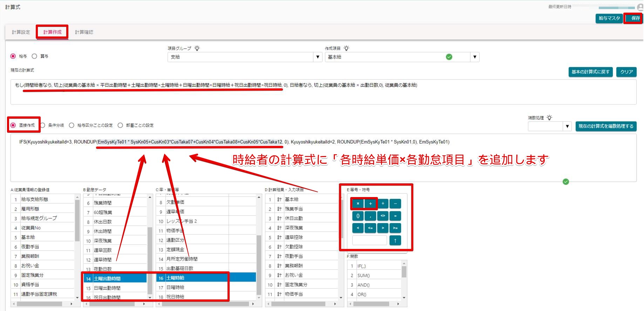Switch to the 計算確認 tab
The image size is (644, 311).
84,32
